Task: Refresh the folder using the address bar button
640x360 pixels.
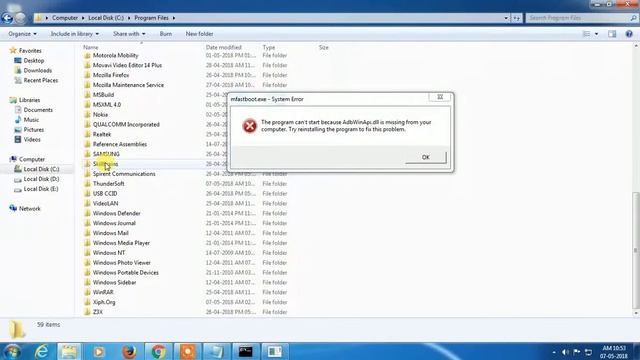Action: [x=517, y=18]
